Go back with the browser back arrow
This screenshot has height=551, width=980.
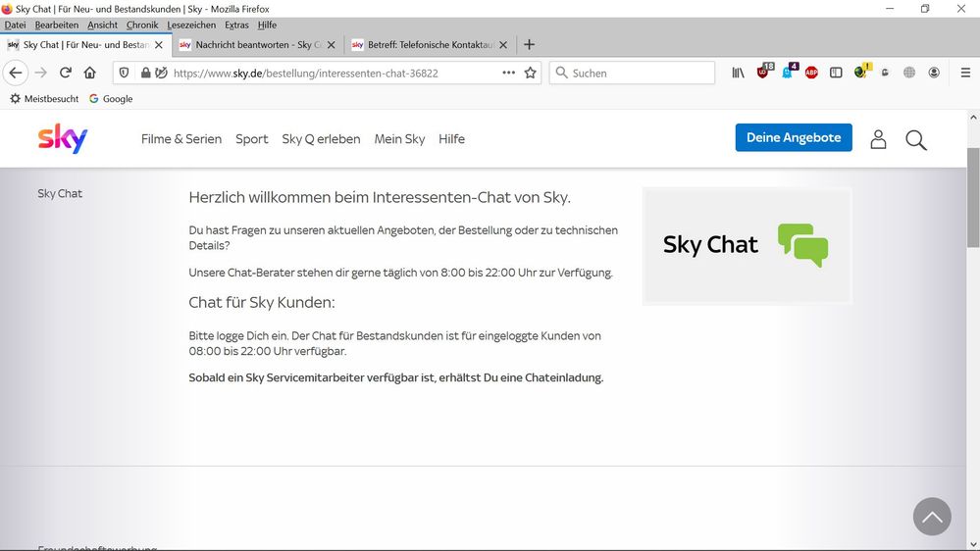[x=16, y=74]
